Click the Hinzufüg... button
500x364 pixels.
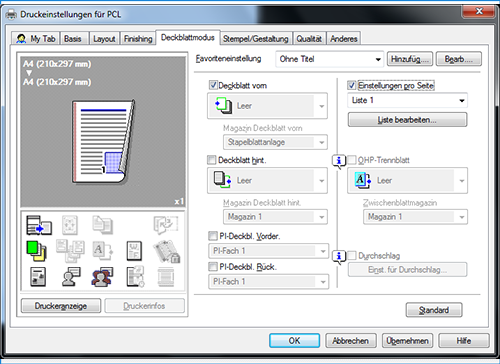[410, 59]
